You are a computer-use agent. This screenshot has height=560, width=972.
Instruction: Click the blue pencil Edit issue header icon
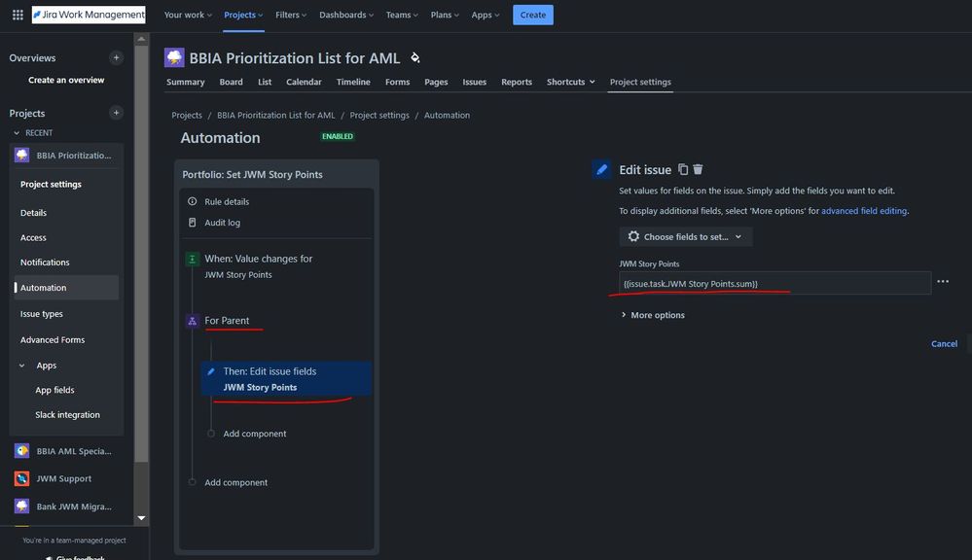tap(601, 169)
